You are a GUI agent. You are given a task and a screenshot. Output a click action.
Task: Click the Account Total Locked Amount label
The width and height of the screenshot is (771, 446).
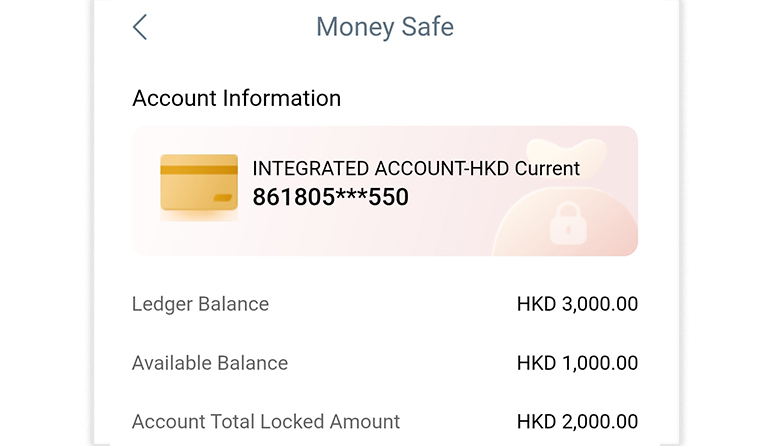(x=266, y=421)
